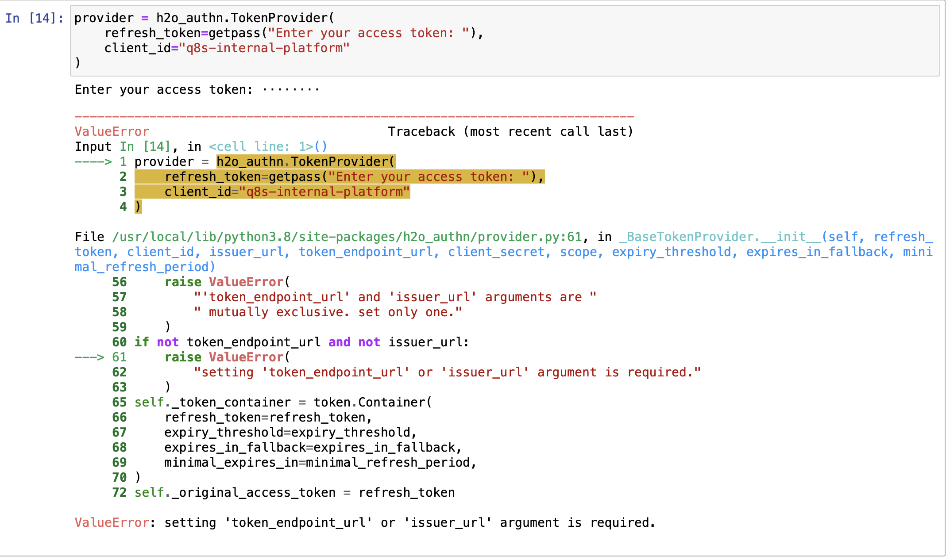Image resolution: width=950 pixels, height=560 pixels.
Task: Click line 72 self._original_access_token assignment
Action: [x=294, y=493]
